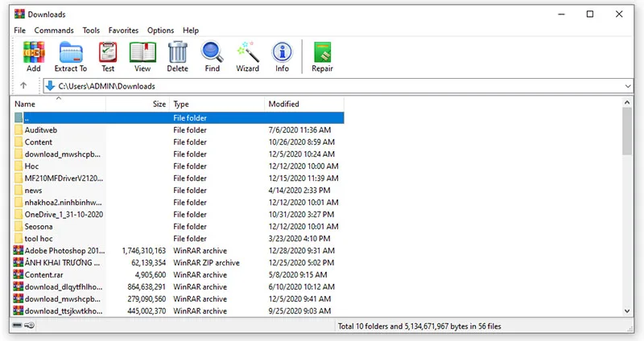Click the Extract To toolbar icon
644x341 pixels.
pos(71,52)
